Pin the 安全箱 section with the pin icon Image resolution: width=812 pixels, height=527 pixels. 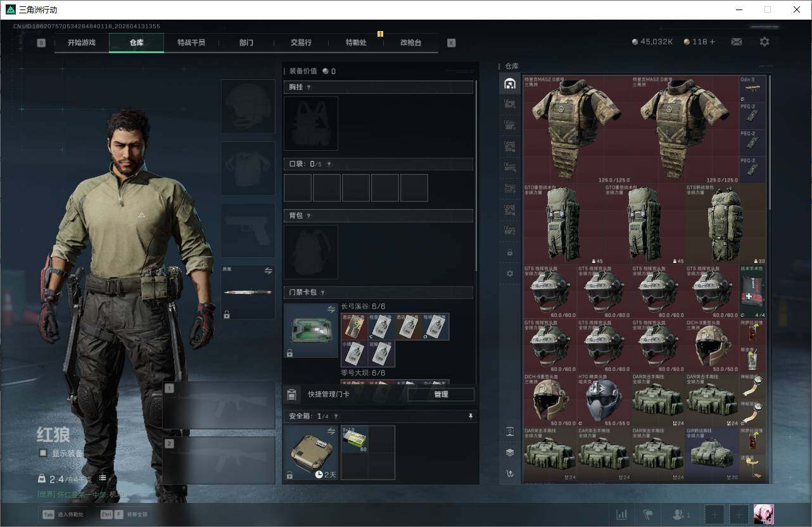click(471, 416)
